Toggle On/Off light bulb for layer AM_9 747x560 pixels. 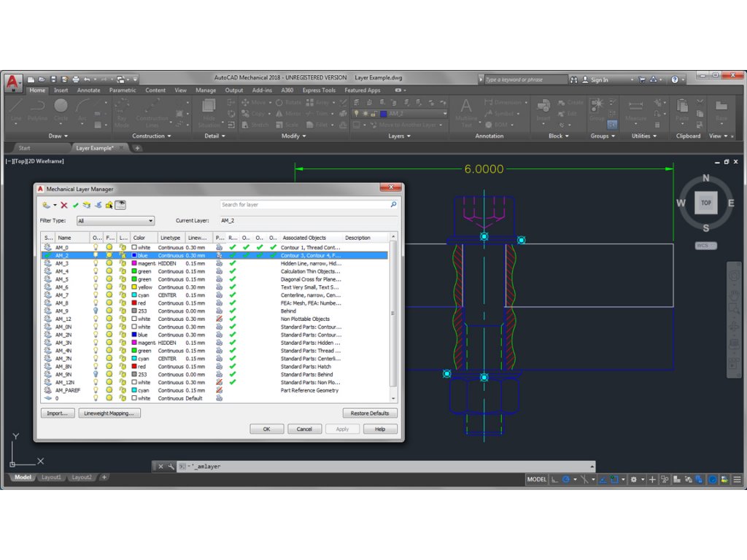(x=96, y=311)
